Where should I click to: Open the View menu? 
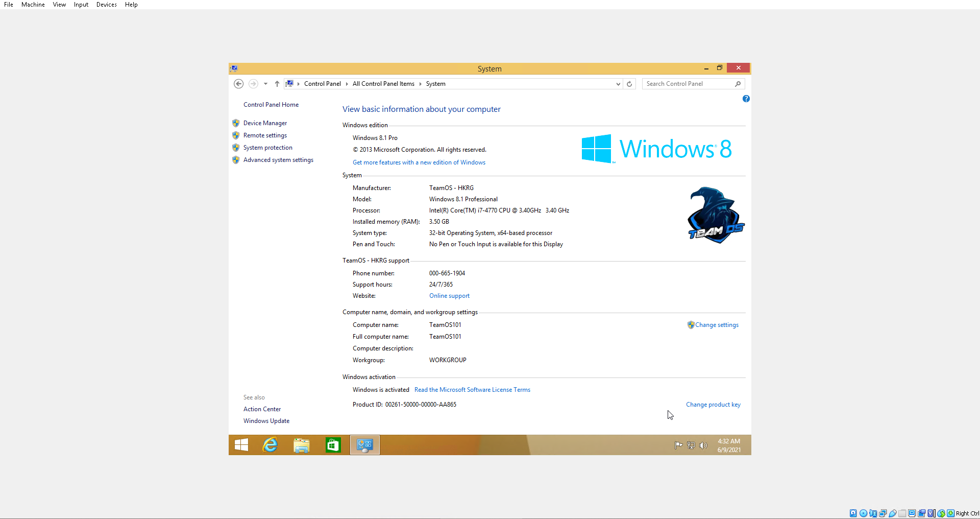[x=59, y=5]
